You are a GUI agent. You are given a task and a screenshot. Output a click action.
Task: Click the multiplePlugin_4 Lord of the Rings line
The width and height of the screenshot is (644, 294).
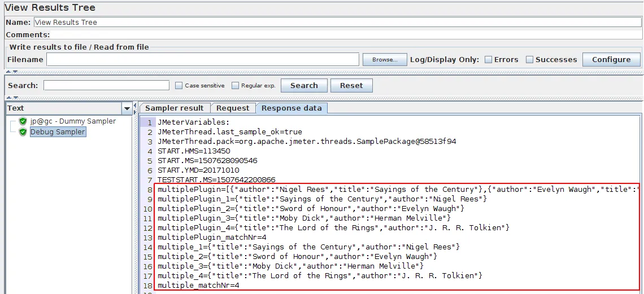click(x=333, y=227)
